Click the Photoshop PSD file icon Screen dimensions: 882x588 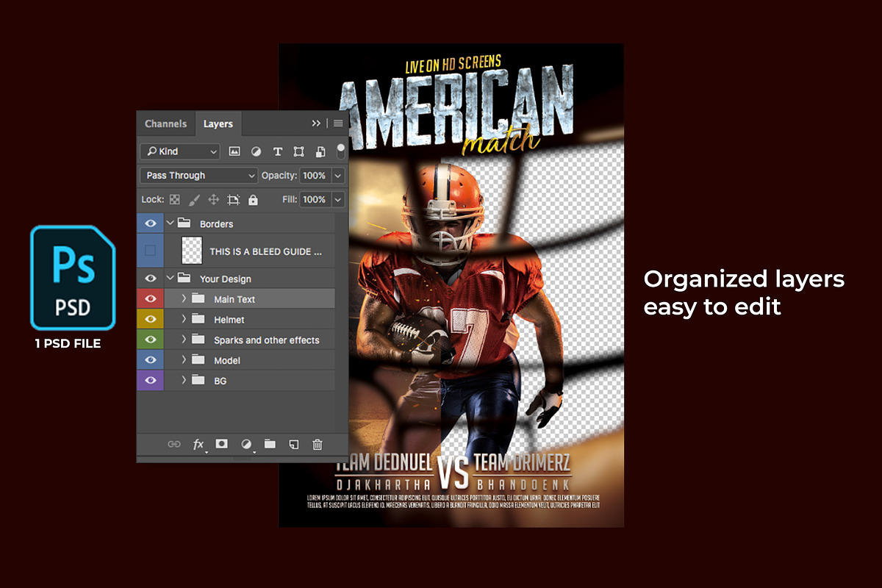(x=73, y=278)
